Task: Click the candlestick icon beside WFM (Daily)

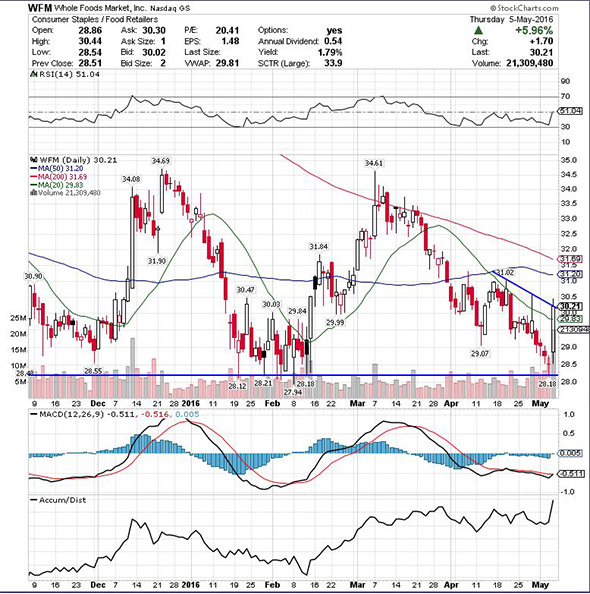Action: [33, 160]
